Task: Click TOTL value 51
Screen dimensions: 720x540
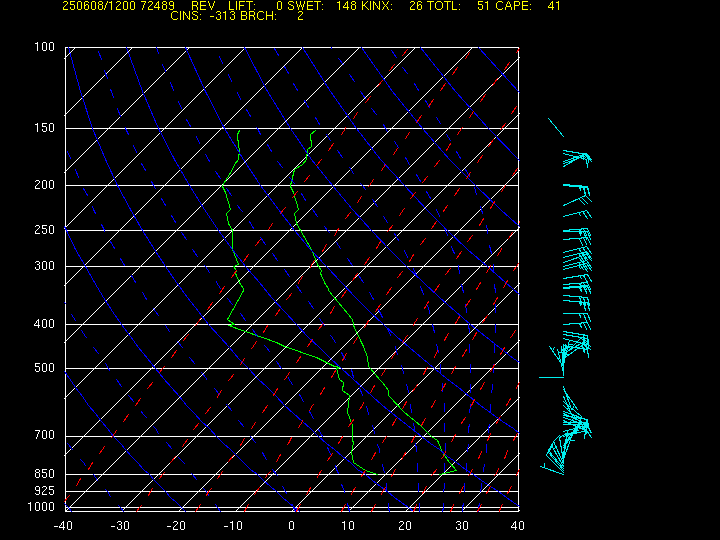Action: point(483,6)
